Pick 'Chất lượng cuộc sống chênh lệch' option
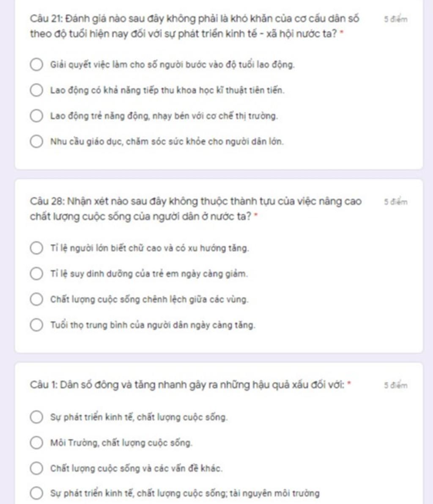The image size is (433, 504). tap(37, 299)
